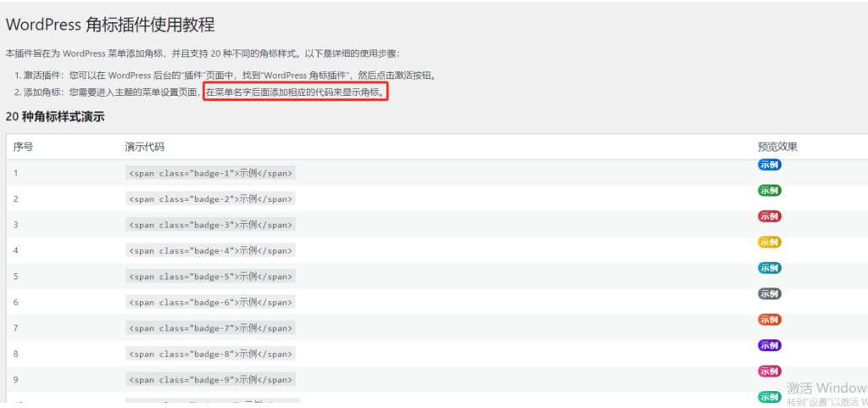Click the 序号 column header

(24, 147)
